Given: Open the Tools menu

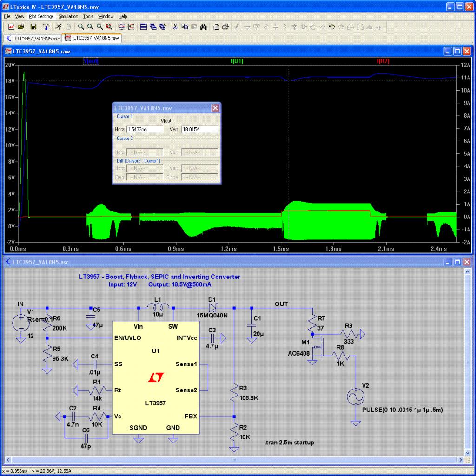Looking at the screenshot, I should (88, 16).
